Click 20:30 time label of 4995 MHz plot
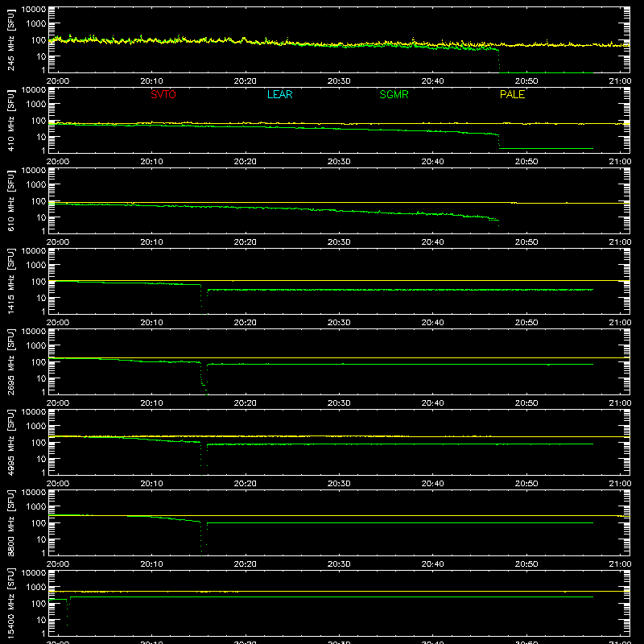The height and width of the screenshot is (644, 644). (339, 484)
